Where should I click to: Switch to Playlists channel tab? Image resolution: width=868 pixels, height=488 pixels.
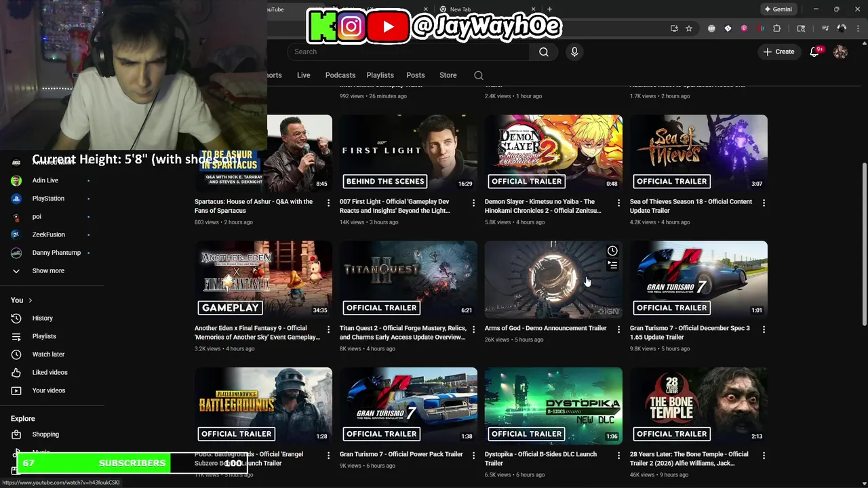tap(380, 75)
